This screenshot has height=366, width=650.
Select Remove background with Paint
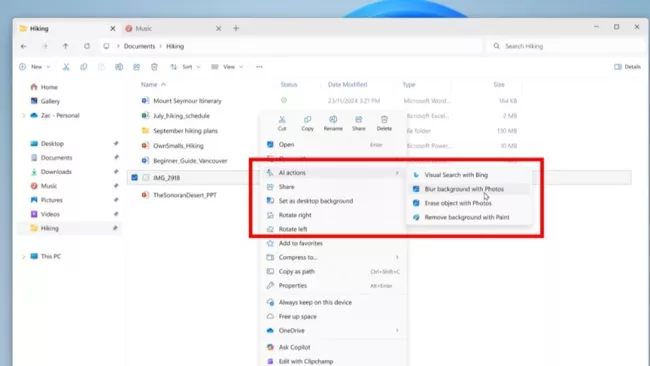pos(469,217)
